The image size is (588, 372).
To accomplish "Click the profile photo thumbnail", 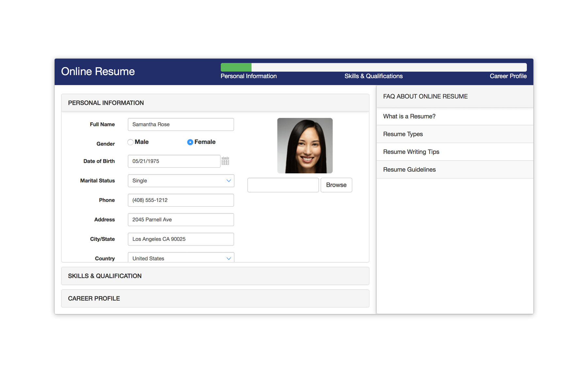I will (x=305, y=146).
